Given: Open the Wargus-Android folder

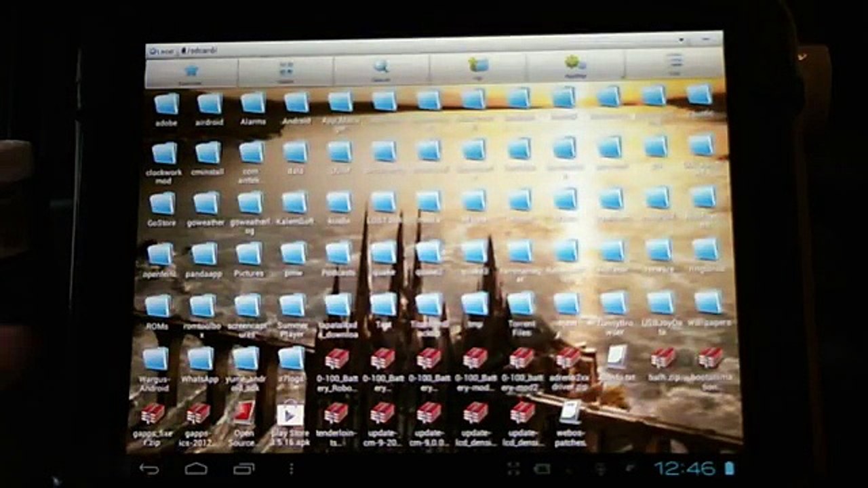Looking at the screenshot, I should (155, 370).
